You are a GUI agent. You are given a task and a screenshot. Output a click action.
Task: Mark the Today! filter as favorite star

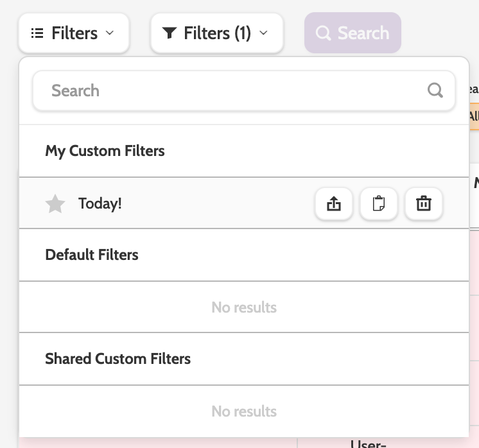click(x=55, y=204)
